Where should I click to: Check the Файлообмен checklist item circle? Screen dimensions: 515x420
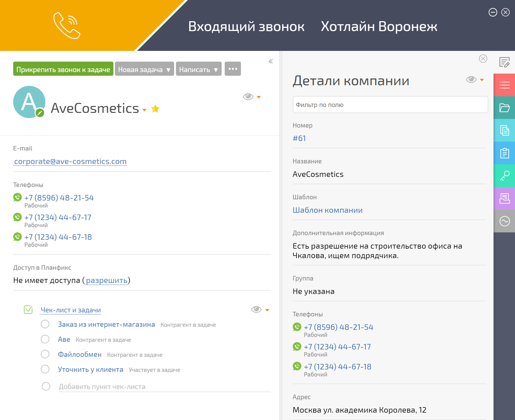pyautogui.click(x=45, y=354)
